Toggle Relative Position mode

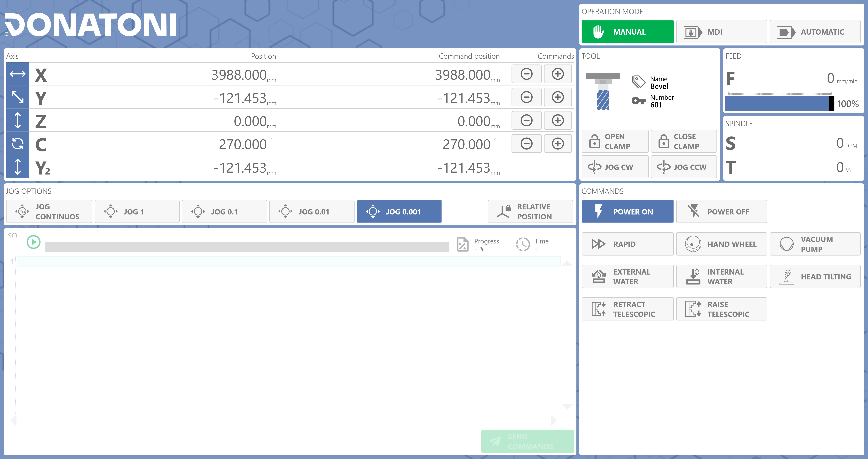coord(530,212)
